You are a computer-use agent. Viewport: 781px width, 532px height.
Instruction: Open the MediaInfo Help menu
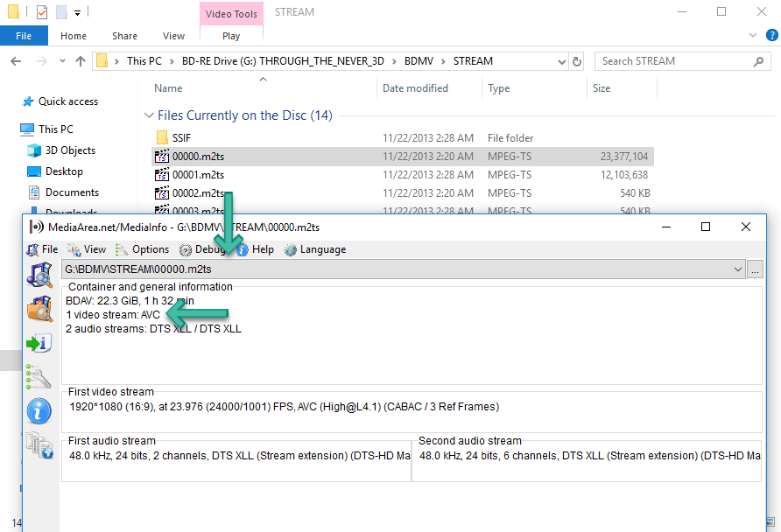(255, 249)
